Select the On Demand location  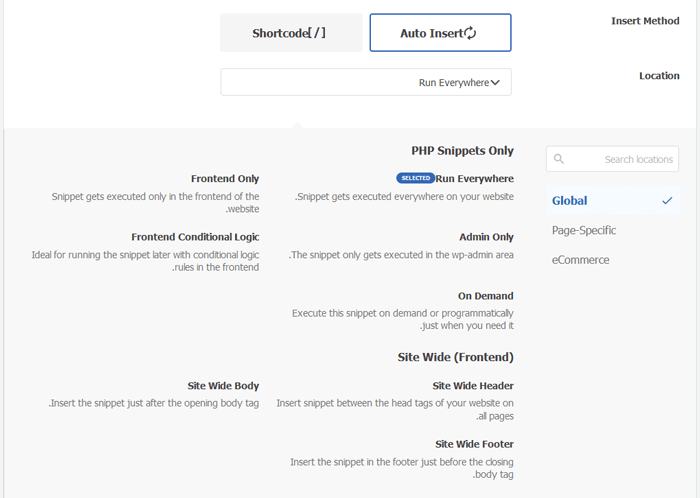pos(486,296)
